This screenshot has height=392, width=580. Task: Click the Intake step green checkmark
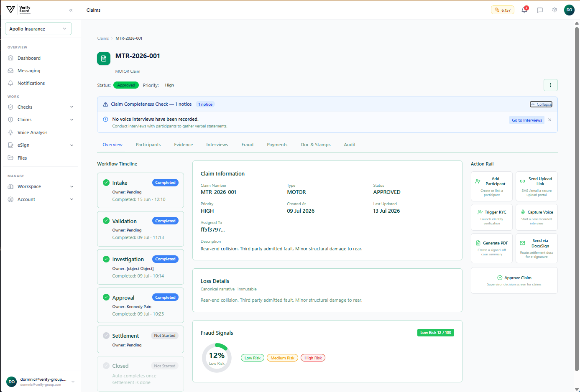(106, 183)
